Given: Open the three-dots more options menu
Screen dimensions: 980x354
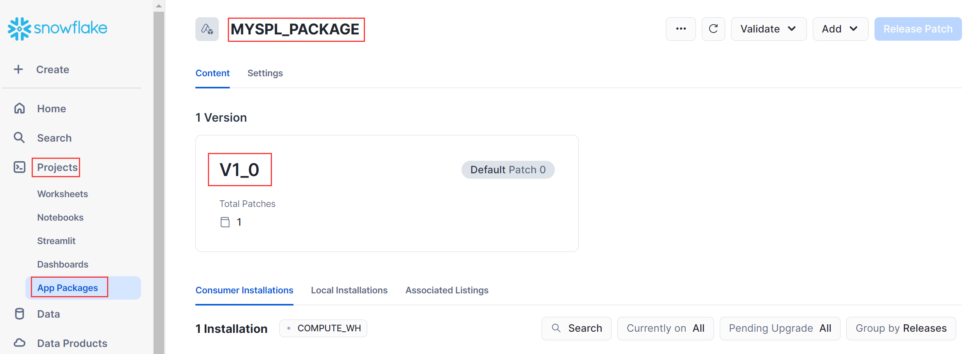Looking at the screenshot, I should 681,29.
